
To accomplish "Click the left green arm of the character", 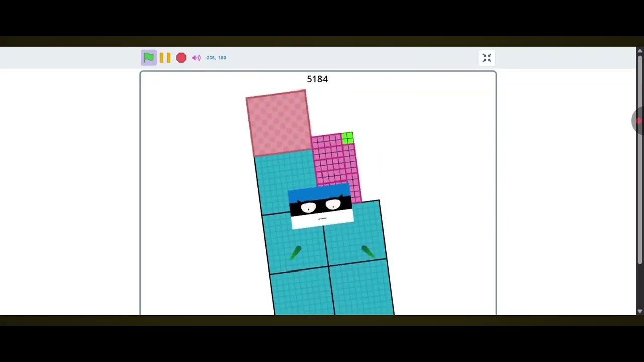I will click(x=295, y=253).
